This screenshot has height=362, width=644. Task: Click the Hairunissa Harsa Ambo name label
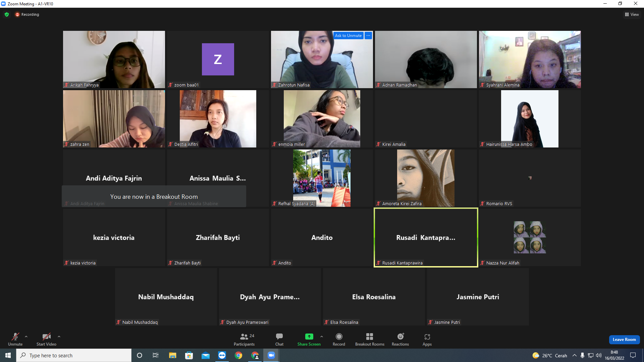coord(509,144)
